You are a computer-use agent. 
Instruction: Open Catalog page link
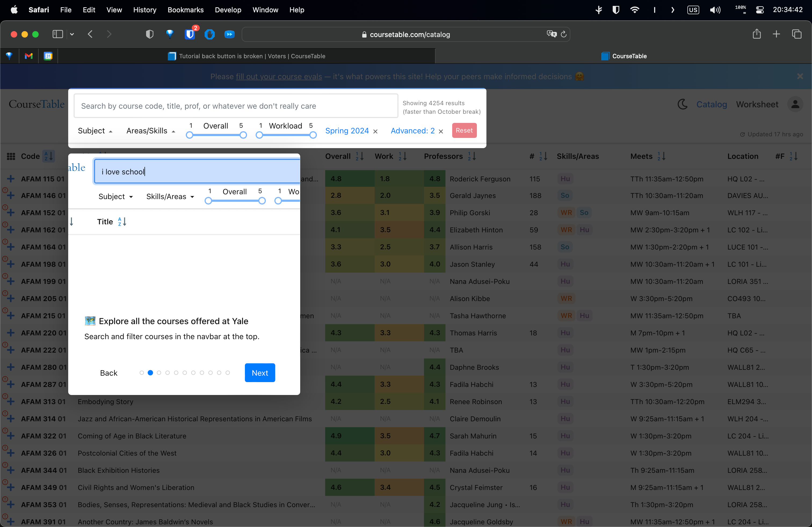[x=712, y=104]
